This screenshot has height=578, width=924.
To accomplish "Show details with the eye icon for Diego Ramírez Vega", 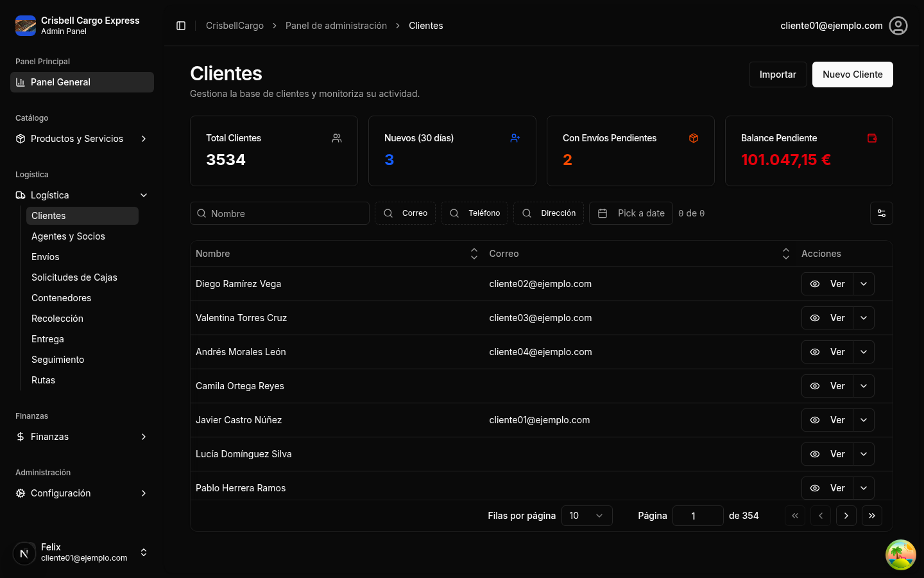I will click(x=815, y=283).
